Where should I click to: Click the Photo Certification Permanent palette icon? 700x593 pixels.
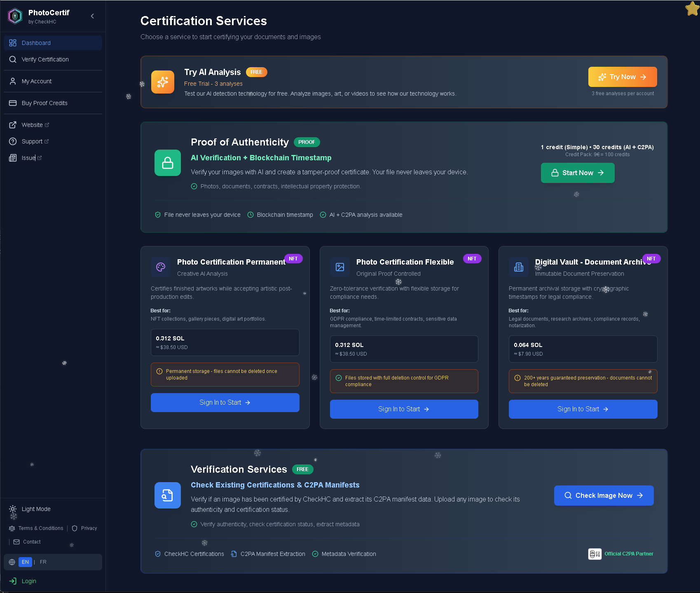[x=161, y=267]
